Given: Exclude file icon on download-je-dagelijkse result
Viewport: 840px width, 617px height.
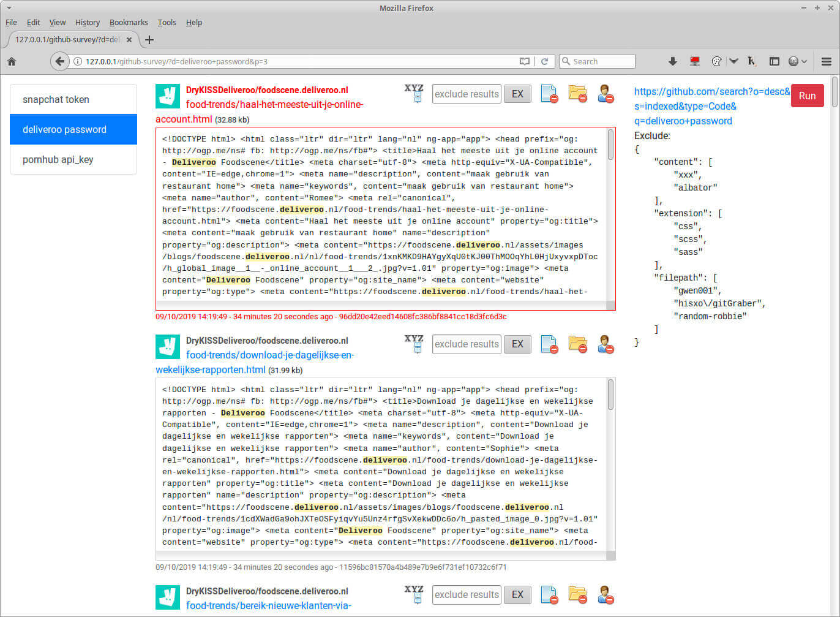Looking at the screenshot, I should coord(549,344).
